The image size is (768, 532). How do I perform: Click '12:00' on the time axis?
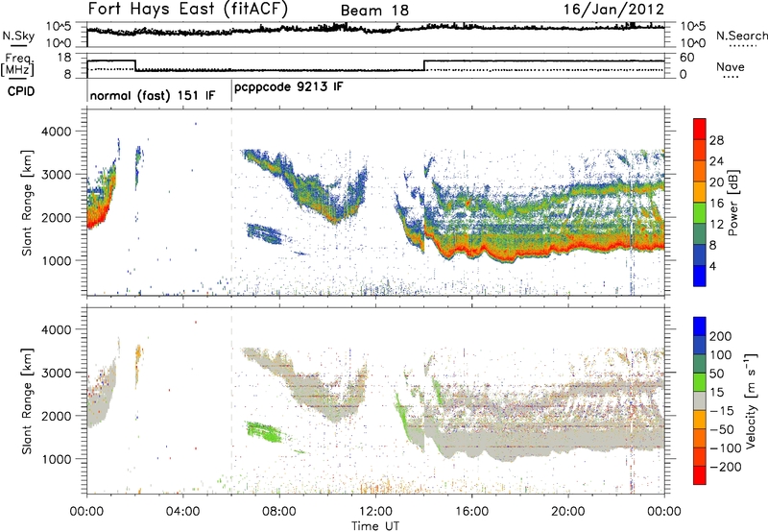coord(375,512)
